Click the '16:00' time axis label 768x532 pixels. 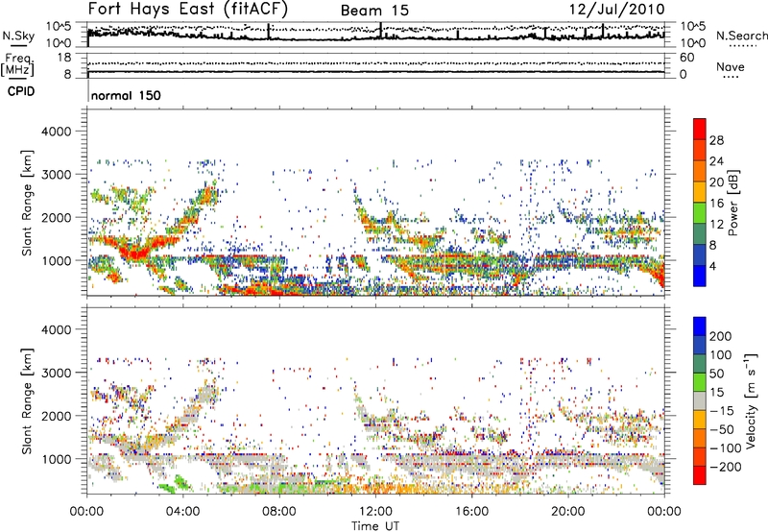click(x=471, y=512)
